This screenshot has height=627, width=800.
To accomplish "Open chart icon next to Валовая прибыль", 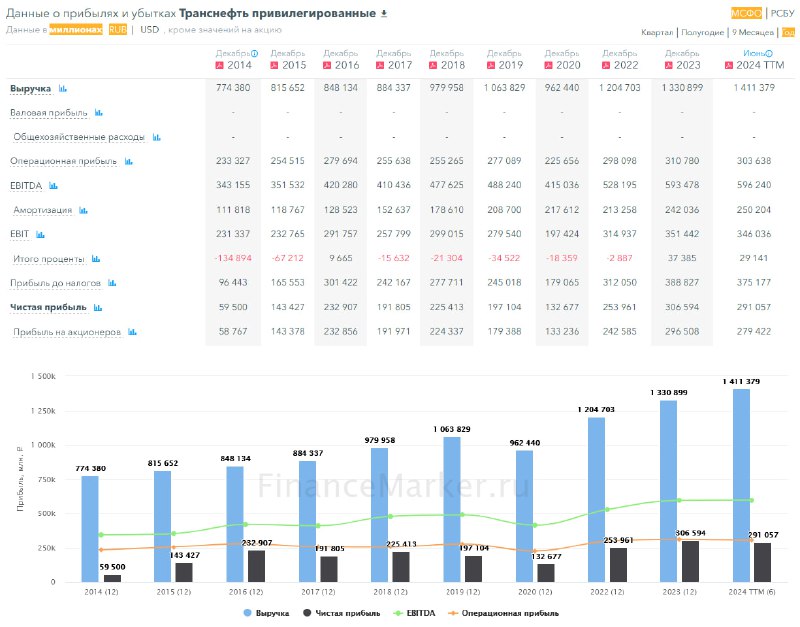I will 99,112.
